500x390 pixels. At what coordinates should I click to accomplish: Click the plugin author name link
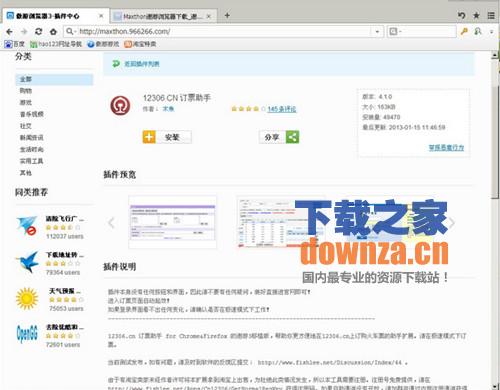pos(168,109)
